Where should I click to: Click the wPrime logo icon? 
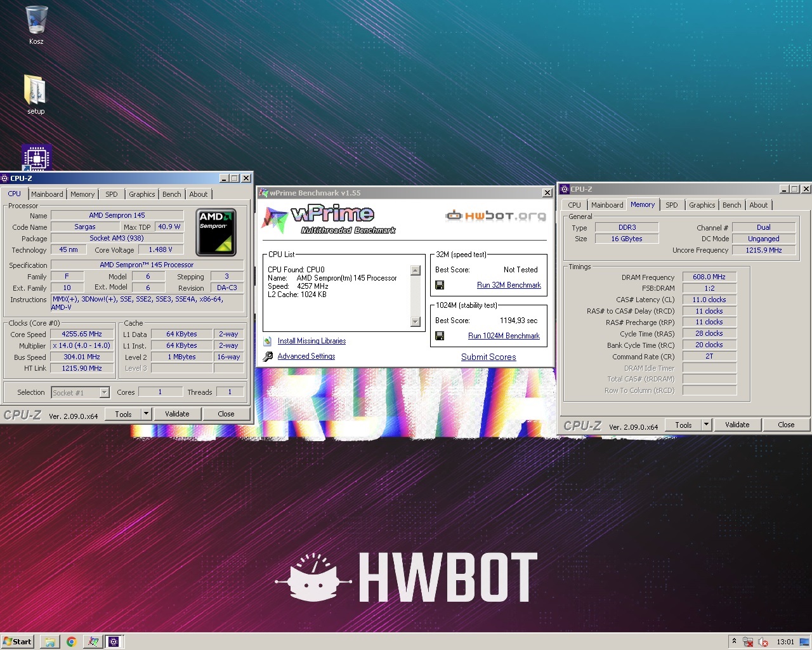coord(275,219)
